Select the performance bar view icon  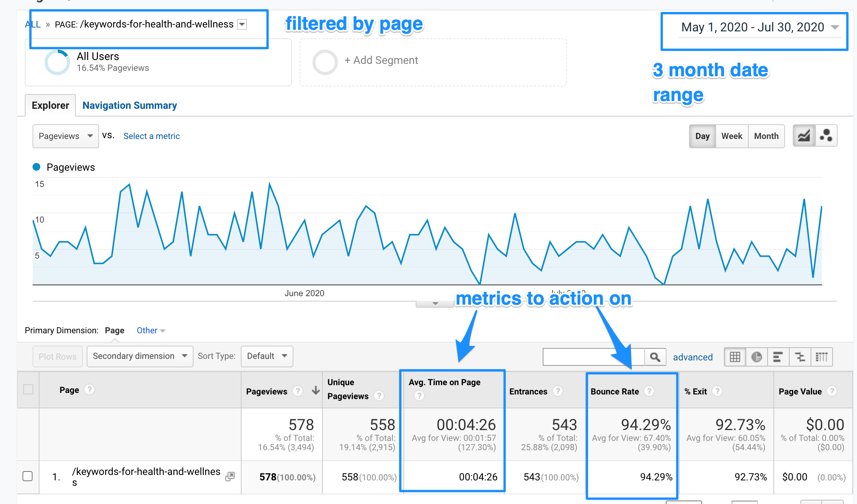[x=778, y=357]
